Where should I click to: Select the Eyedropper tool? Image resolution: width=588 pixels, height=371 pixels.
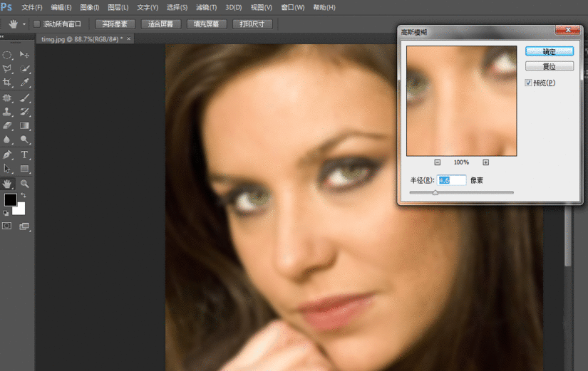click(x=25, y=83)
